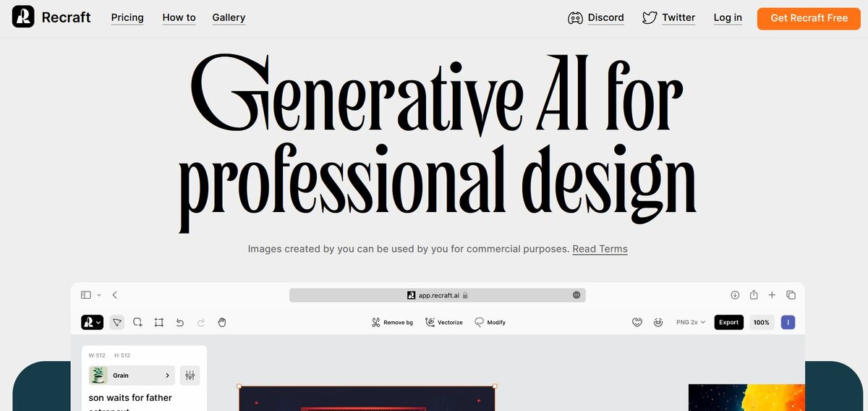Click the browser back arrow in mockup
This screenshot has height=411, width=868.
coord(115,295)
